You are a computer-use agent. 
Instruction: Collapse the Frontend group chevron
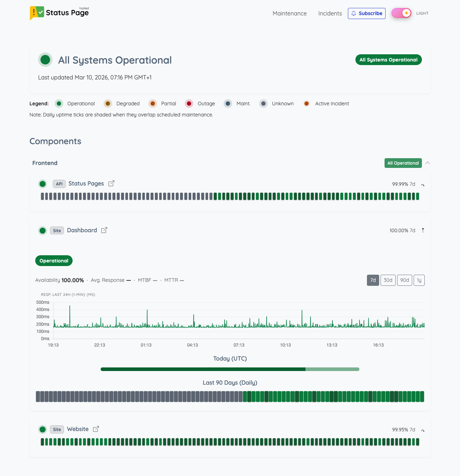[428, 163]
